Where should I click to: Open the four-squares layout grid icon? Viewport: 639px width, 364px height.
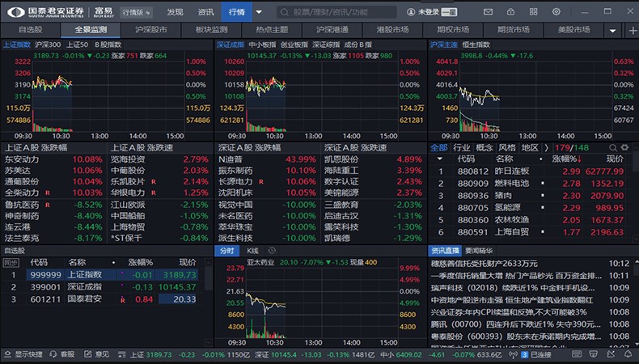[x=533, y=12]
